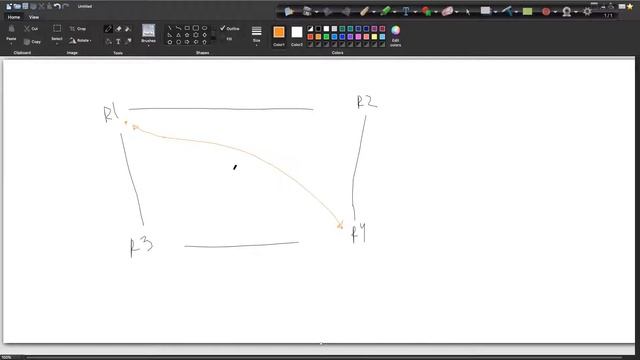Click the New file icon in title bar
Viewport: 640px width, 360px height.
tap(9, 6)
